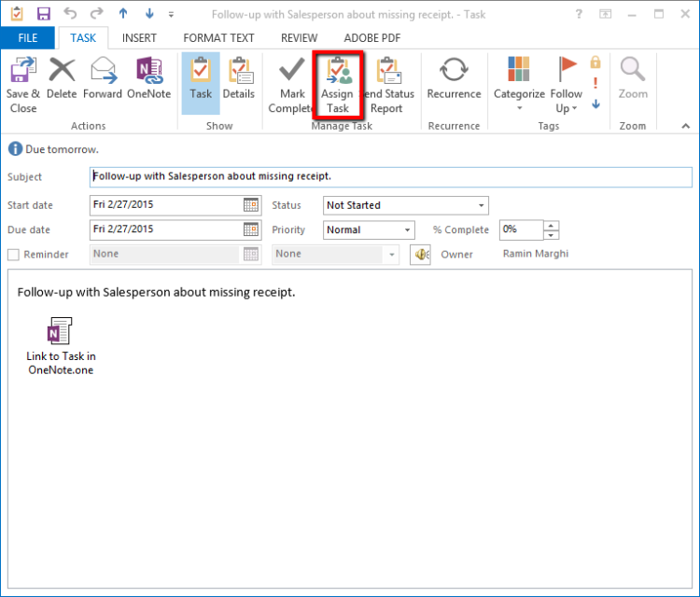The height and width of the screenshot is (597, 700).
Task: Open the Due date calendar picker
Action: pyautogui.click(x=251, y=229)
